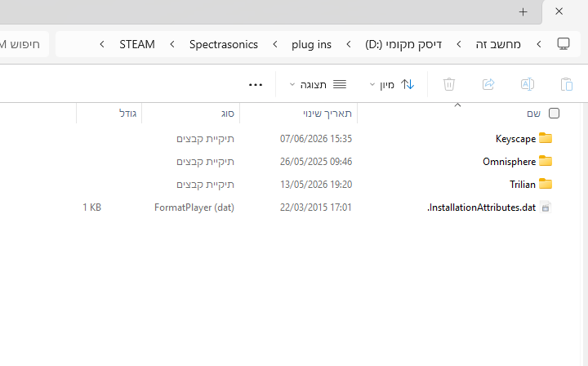This screenshot has width=588, height=366.
Task: Expand chevron between Spectrasonics and plug ins
Action: [275, 44]
